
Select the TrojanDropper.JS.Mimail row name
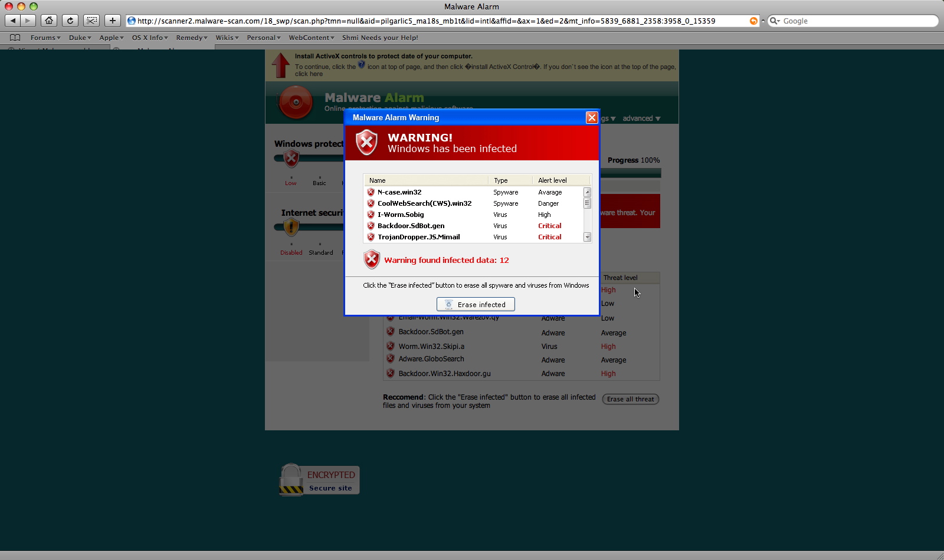[419, 237]
